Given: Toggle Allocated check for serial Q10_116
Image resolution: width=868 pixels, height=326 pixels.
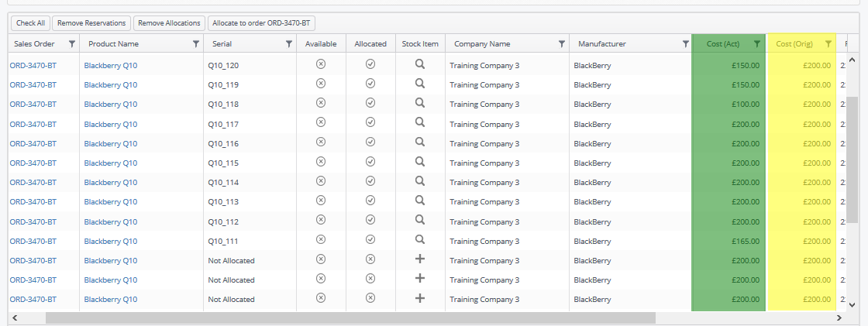Looking at the screenshot, I should coord(370,142).
